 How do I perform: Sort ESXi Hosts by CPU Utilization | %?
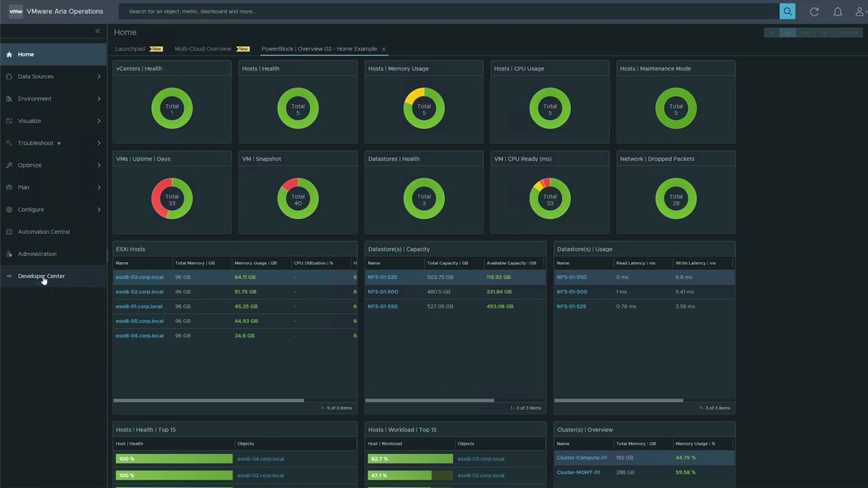pyautogui.click(x=313, y=263)
